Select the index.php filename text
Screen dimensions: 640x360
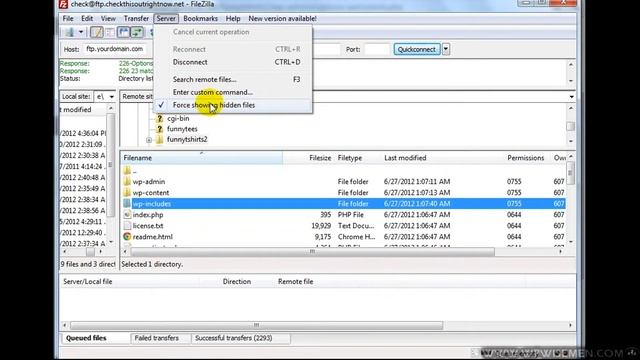tap(148, 215)
